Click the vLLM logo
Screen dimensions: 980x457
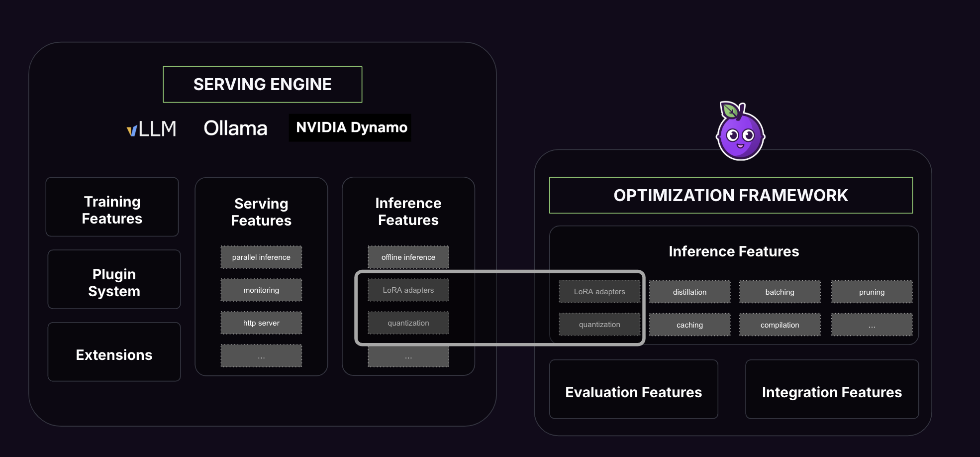pos(152,129)
